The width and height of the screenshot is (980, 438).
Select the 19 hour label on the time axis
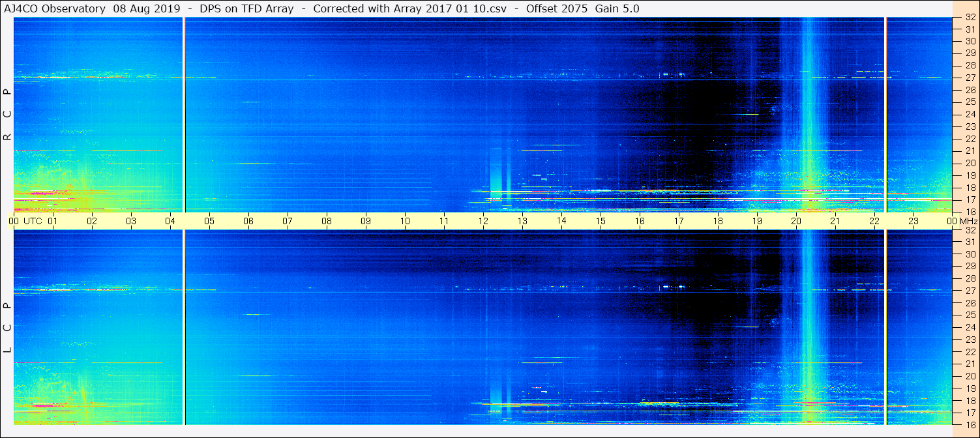tap(757, 221)
